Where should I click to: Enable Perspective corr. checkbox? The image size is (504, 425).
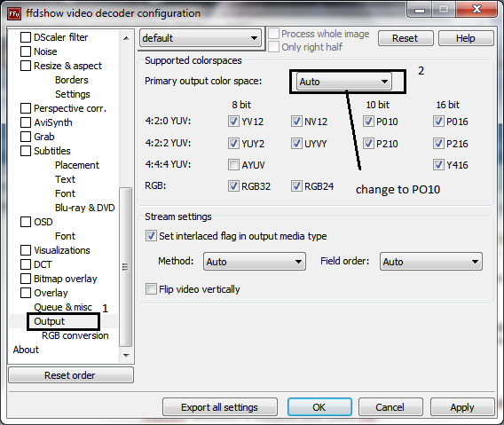click(26, 108)
